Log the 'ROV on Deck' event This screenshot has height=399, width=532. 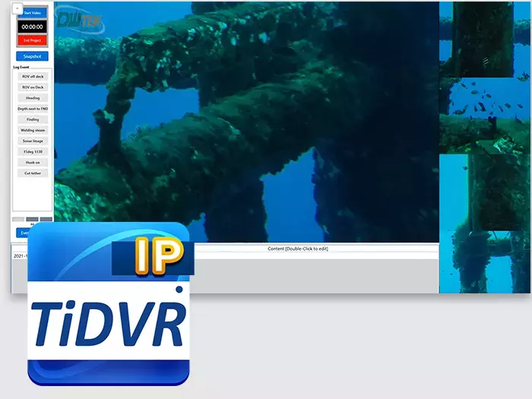pyautogui.click(x=33, y=87)
